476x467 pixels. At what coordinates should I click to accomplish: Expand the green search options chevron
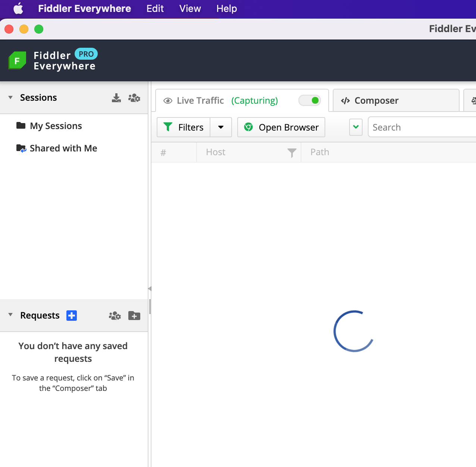coord(356,127)
